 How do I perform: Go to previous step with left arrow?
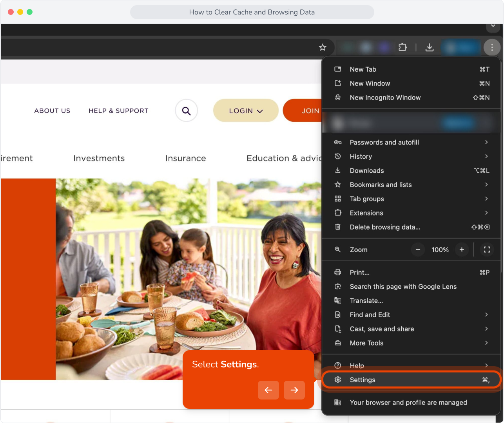point(268,390)
